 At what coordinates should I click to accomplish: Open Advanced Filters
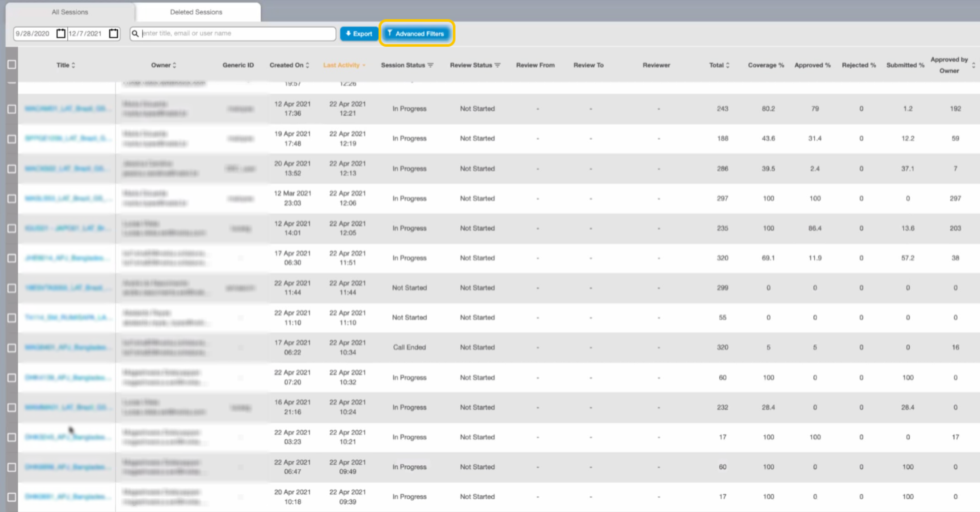416,34
